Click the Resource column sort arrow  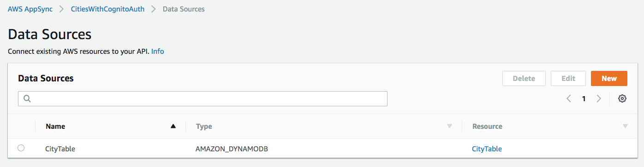(x=625, y=126)
